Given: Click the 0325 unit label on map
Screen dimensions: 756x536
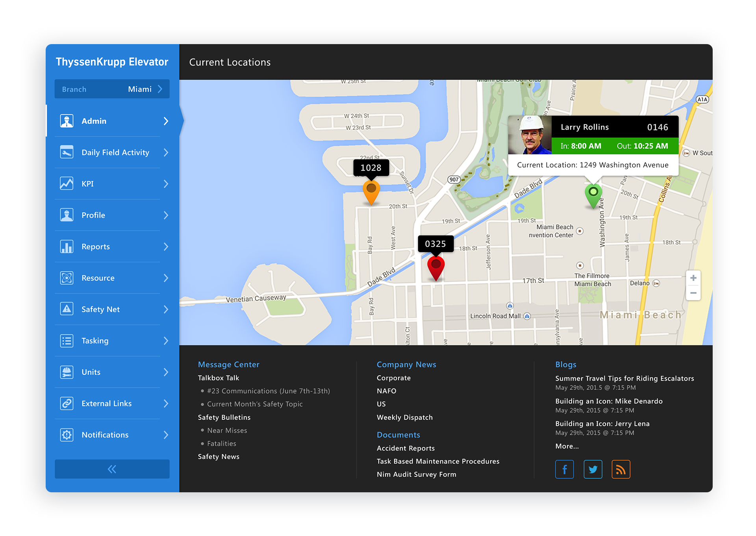Looking at the screenshot, I should point(435,244).
